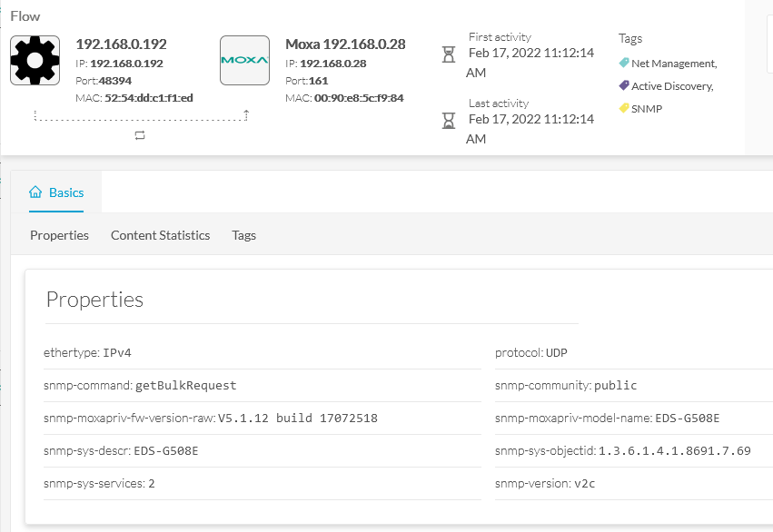Click the firmware version V5.1.12 build value
773x532 pixels.
[x=298, y=419]
